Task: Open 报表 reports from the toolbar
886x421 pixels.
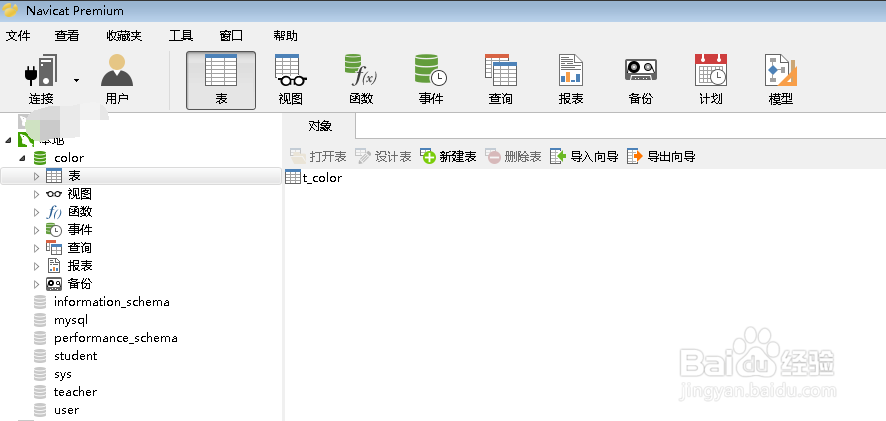Action: (x=571, y=80)
